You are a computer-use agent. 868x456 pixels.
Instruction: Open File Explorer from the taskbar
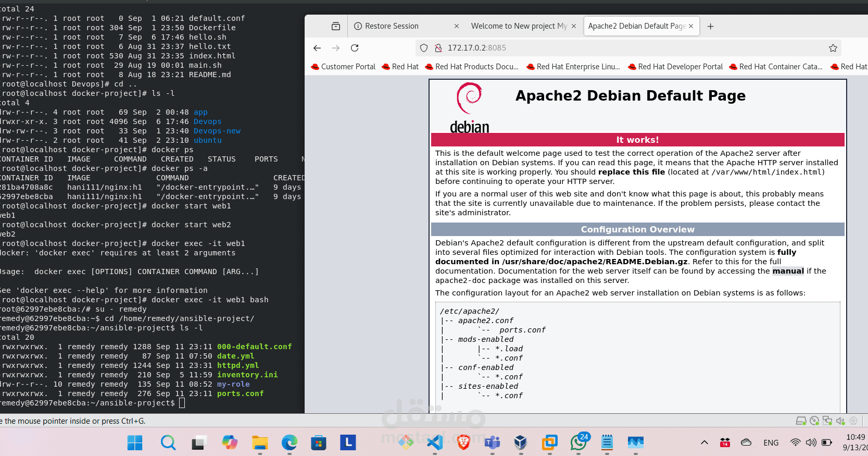point(260,443)
